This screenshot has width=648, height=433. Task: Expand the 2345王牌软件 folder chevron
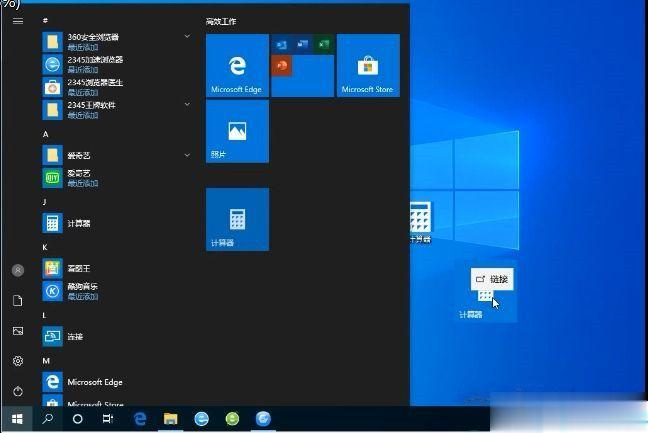point(187,105)
